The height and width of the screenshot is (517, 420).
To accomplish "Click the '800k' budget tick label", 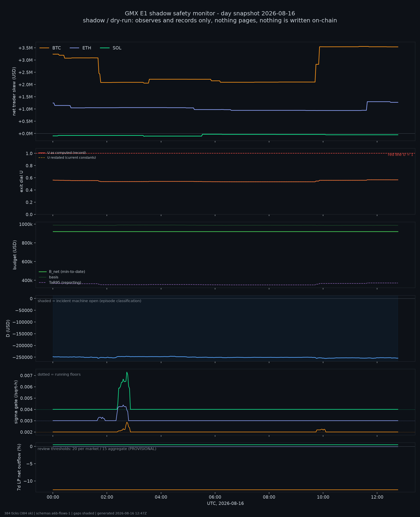I will pos(27,243).
